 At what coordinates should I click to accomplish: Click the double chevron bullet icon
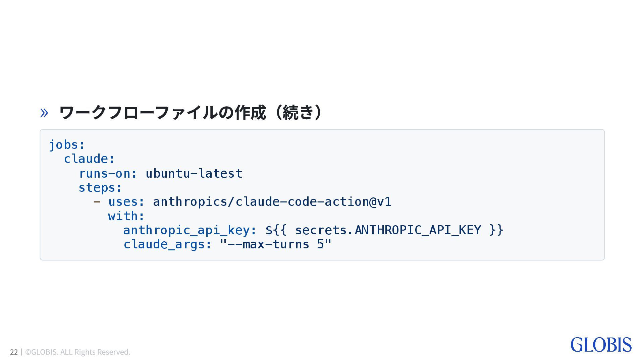44,113
